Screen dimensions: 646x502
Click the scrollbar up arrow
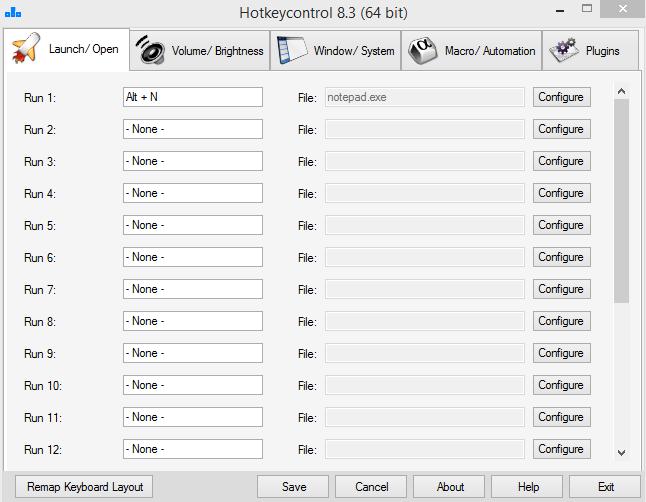point(621,91)
